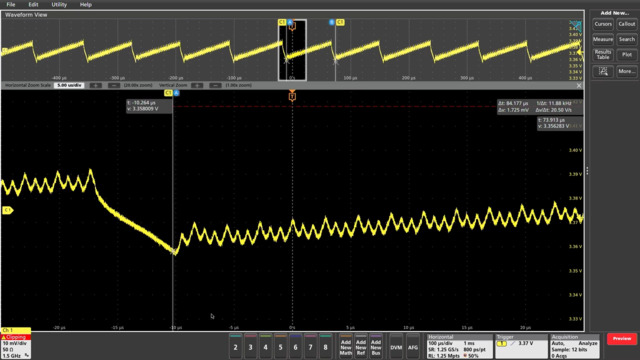Close the zoom view panel
This screenshot has width=640, height=360.
[579, 85]
